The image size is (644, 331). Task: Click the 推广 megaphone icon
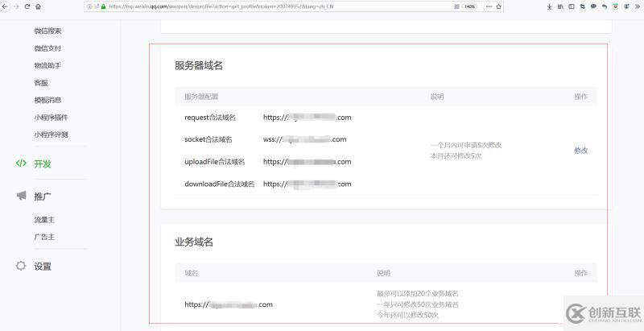point(21,196)
